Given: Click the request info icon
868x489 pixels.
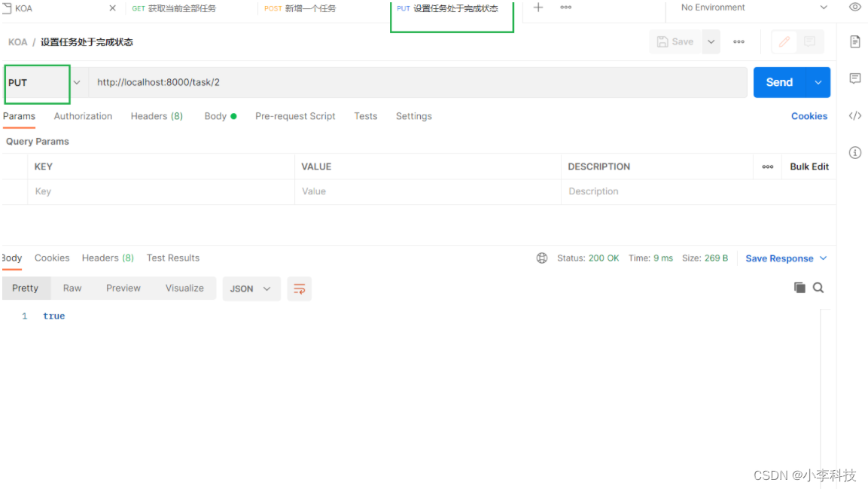Looking at the screenshot, I should click(854, 153).
